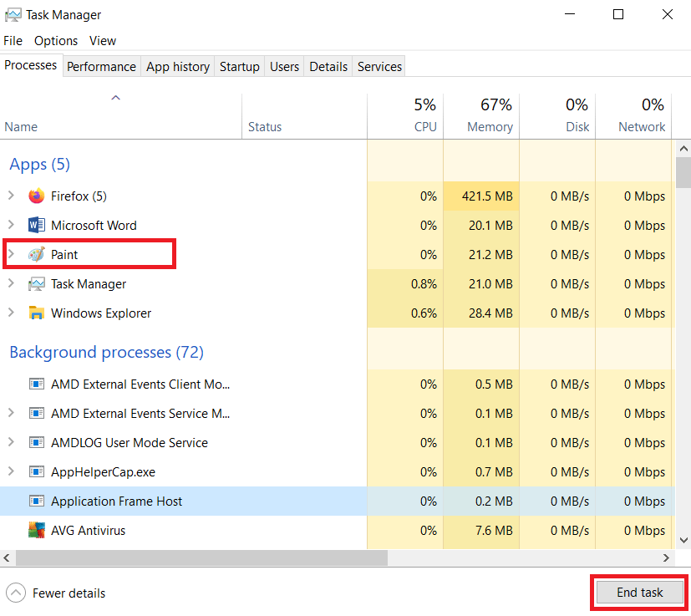Click the AppHelperCap.exe process icon
The width and height of the screenshot is (691, 616).
37,471
